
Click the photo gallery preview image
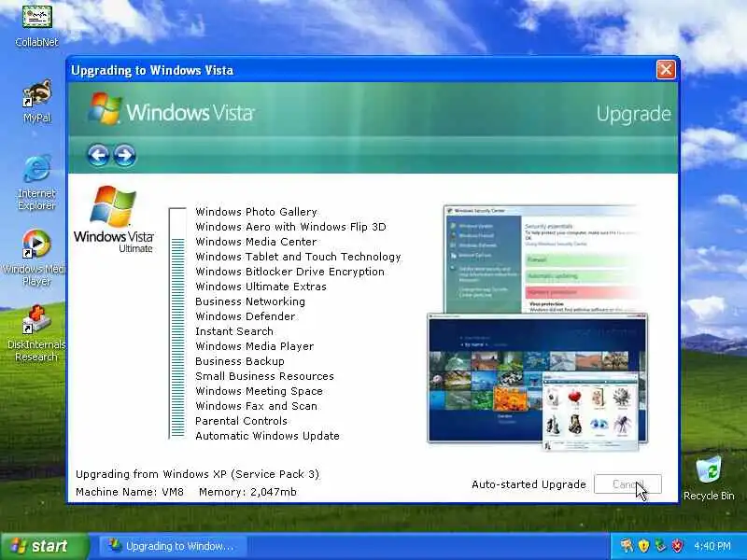click(x=538, y=378)
